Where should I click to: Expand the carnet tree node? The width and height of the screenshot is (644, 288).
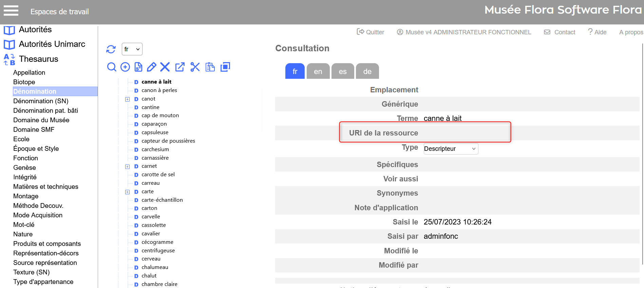[x=128, y=166]
